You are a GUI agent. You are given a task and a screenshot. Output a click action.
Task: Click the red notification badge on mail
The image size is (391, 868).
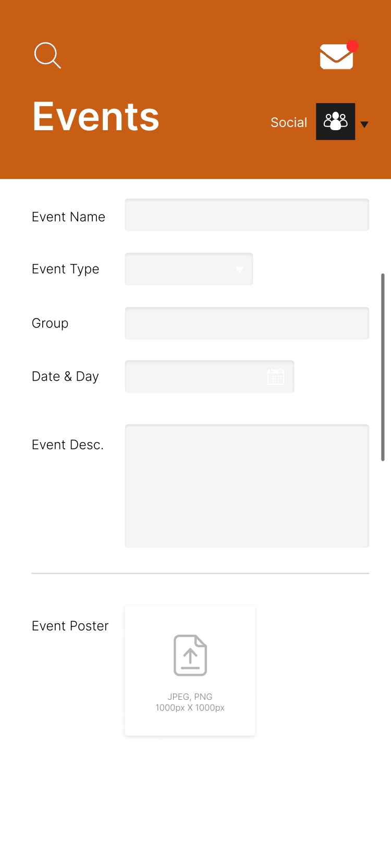pyautogui.click(x=352, y=46)
